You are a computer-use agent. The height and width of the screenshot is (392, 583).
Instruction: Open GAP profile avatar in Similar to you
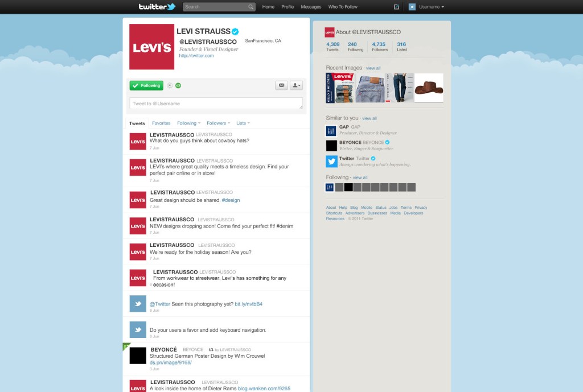331,131
